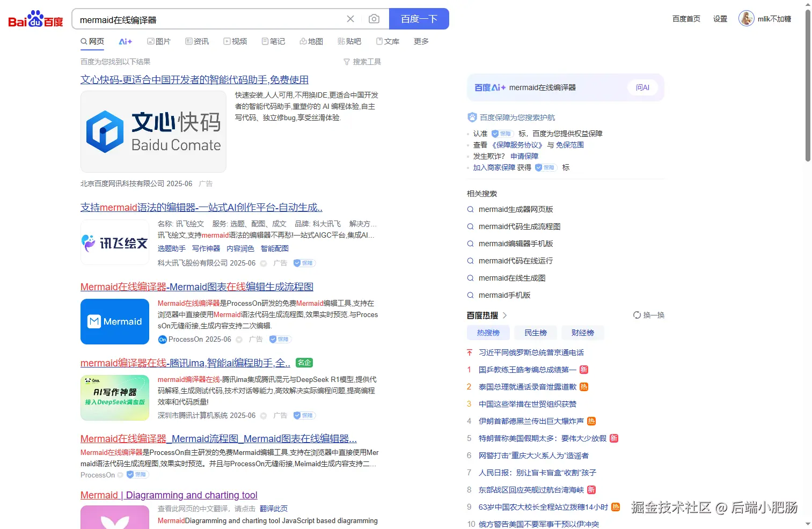This screenshot has height=529, width=812.
Task: Click scrollbar down arrow
Action: (808, 524)
